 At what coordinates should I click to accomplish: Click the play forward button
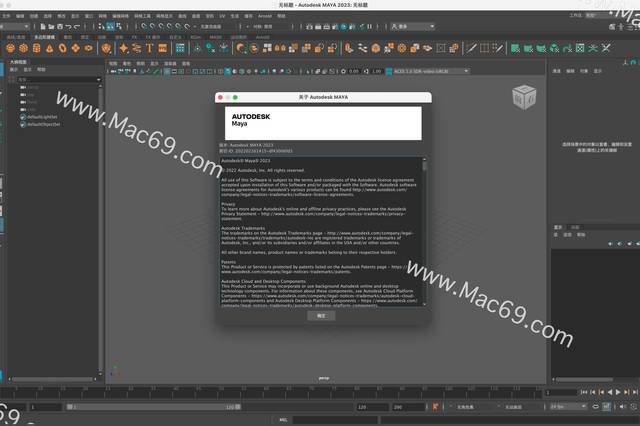point(618,392)
